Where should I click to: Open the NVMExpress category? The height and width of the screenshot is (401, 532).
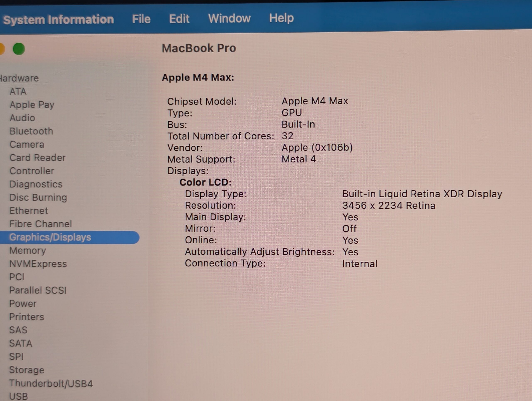tap(38, 264)
